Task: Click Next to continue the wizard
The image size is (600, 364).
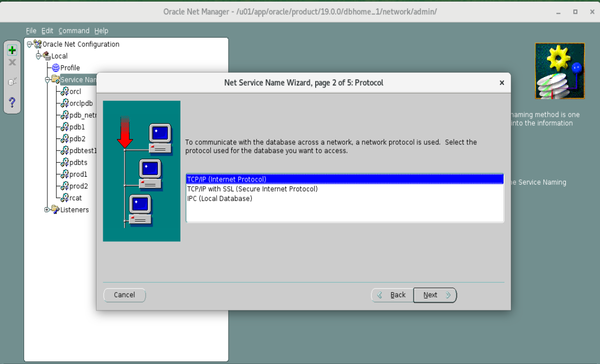Action: (x=435, y=295)
